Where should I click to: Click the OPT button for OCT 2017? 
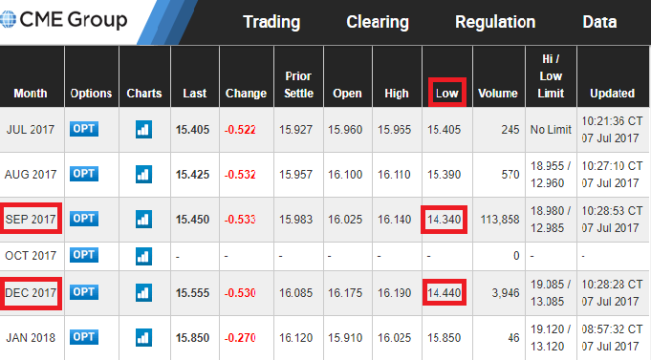click(84, 255)
